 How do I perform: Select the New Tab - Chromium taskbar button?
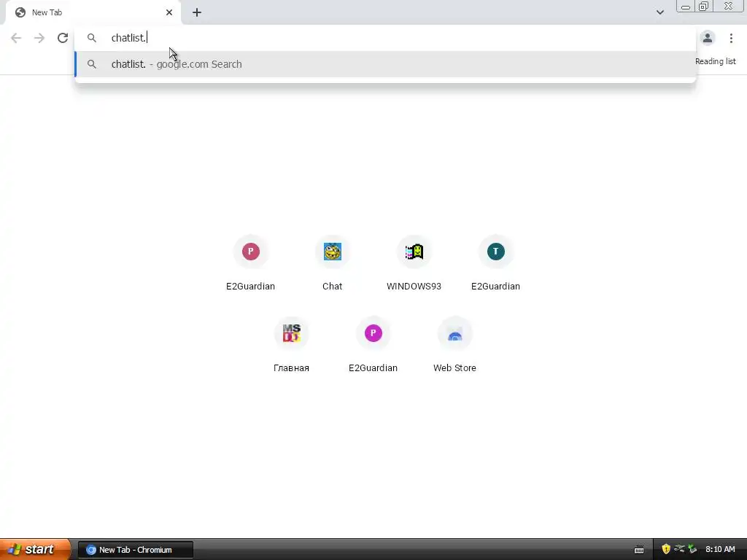pos(135,550)
